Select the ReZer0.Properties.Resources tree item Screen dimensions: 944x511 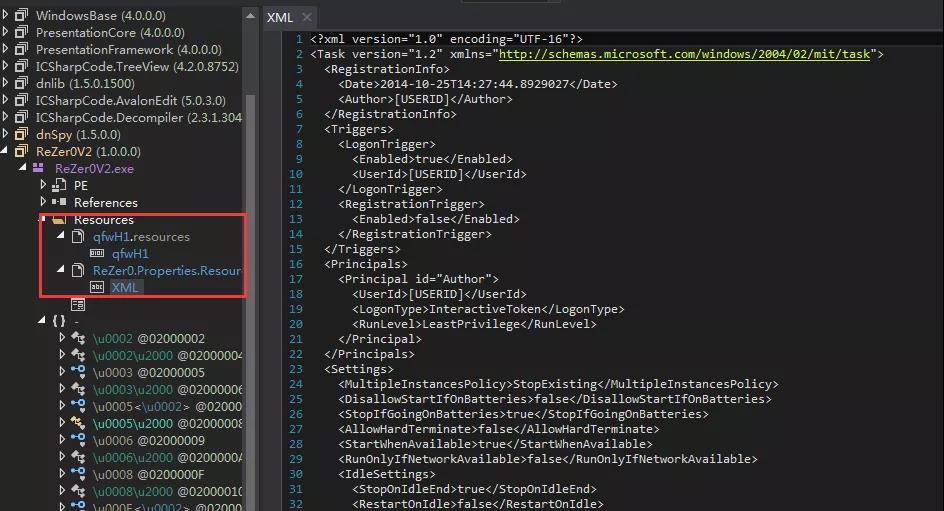click(166, 270)
